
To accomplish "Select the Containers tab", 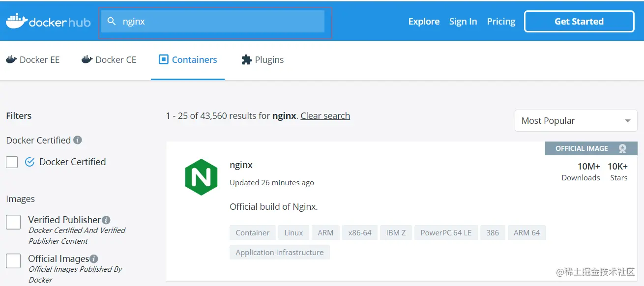I will [x=188, y=60].
